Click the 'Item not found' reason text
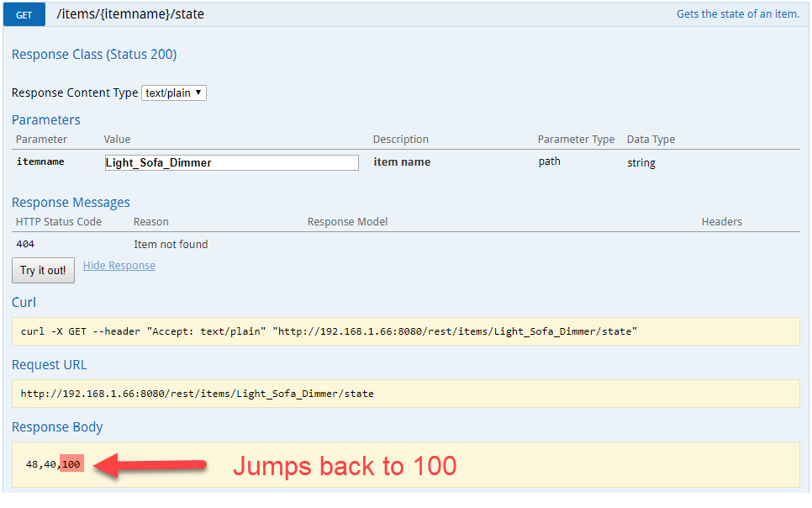Screen dimensions: 812x508 tap(171, 245)
